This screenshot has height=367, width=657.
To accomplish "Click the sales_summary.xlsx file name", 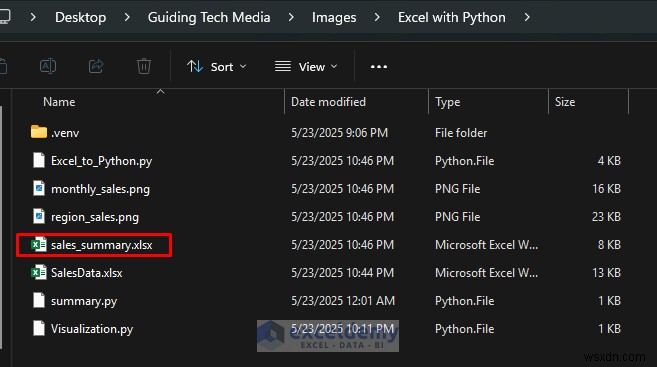I will [x=101, y=245].
